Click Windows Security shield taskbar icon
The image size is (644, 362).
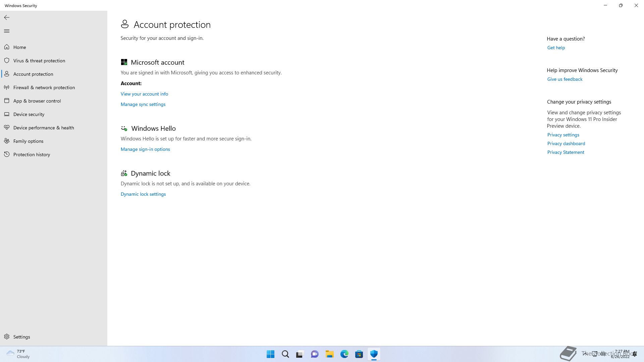pos(374,354)
